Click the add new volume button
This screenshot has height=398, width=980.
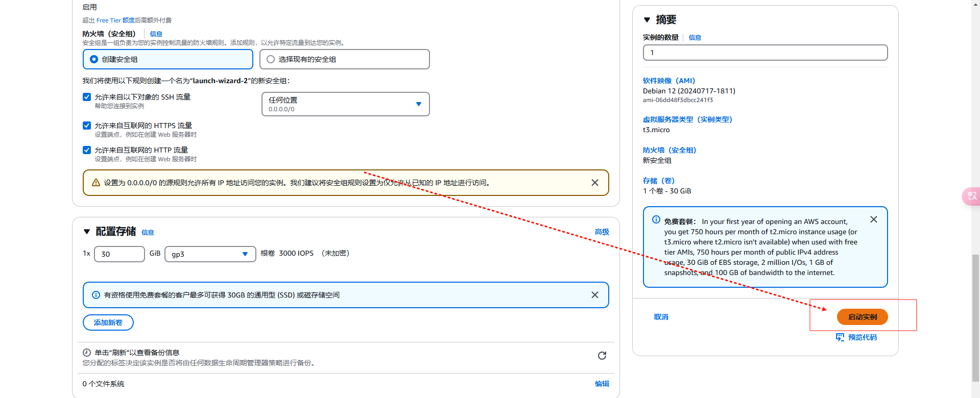pyautogui.click(x=108, y=322)
